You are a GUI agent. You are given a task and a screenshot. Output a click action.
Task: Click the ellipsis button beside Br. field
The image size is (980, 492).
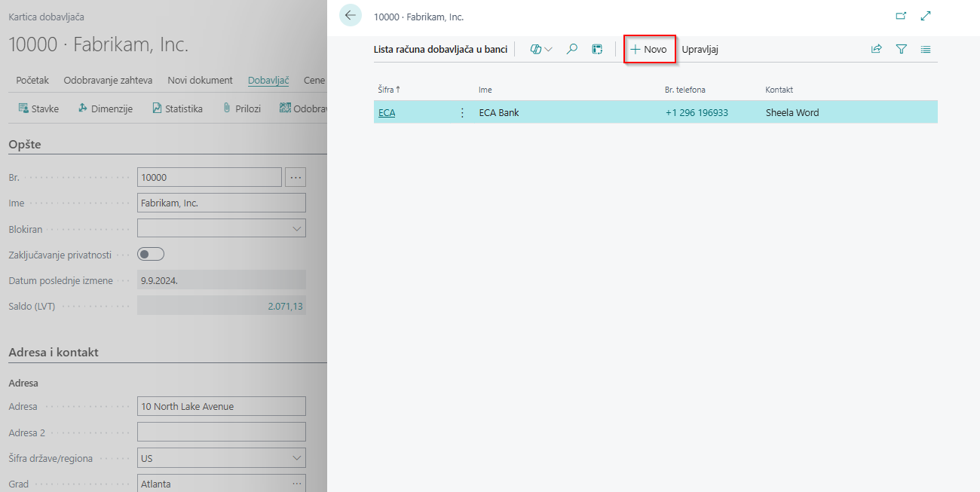pos(296,177)
